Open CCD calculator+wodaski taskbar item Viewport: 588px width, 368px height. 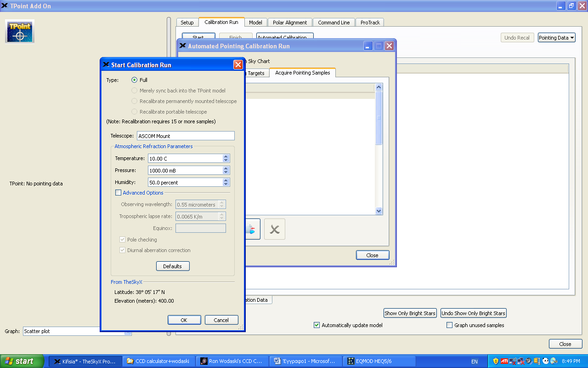(159, 362)
